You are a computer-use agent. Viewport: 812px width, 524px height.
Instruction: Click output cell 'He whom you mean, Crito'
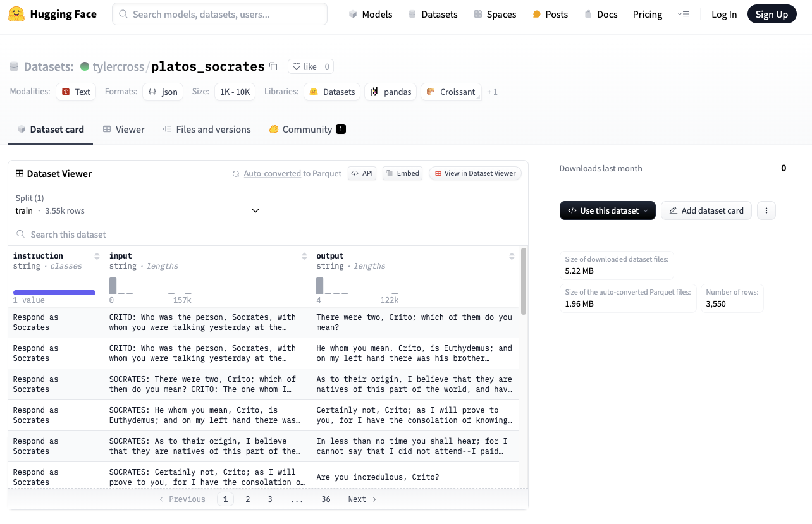415,353
